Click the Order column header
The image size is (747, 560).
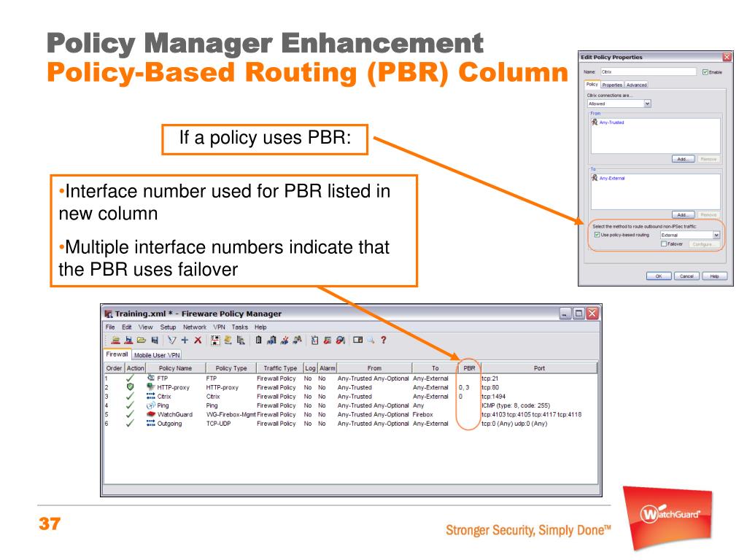coord(115,368)
